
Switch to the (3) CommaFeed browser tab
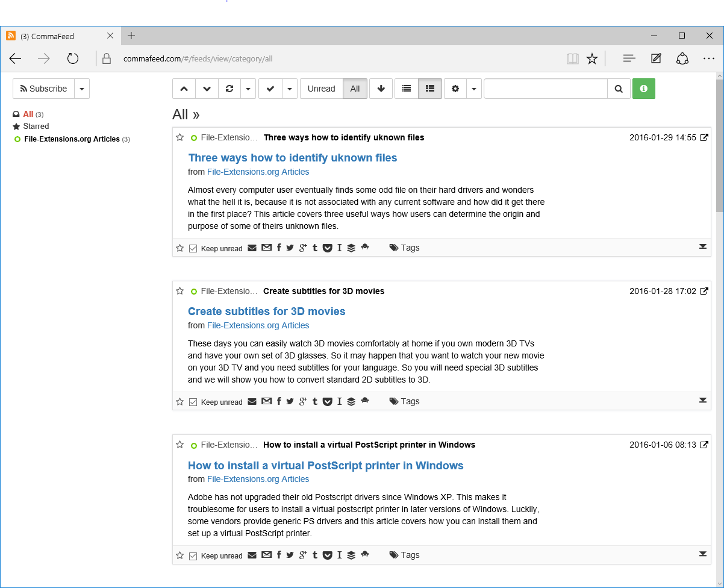pyautogui.click(x=60, y=36)
